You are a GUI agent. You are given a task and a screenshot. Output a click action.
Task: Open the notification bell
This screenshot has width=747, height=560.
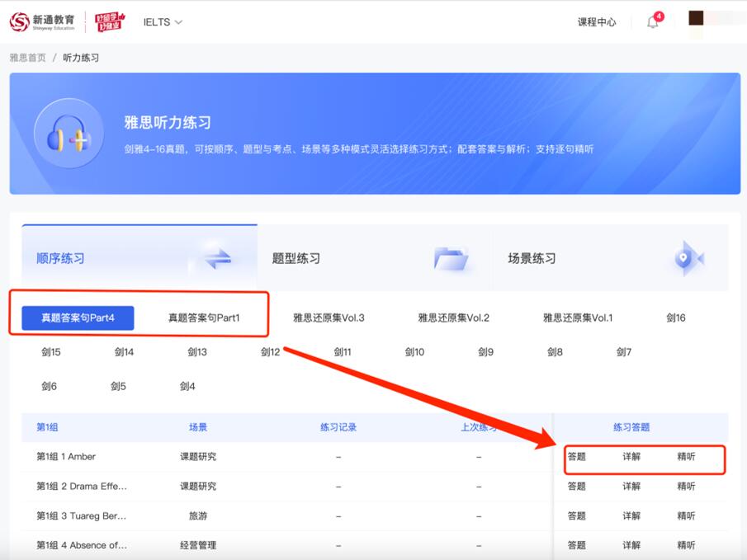click(x=653, y=22)
